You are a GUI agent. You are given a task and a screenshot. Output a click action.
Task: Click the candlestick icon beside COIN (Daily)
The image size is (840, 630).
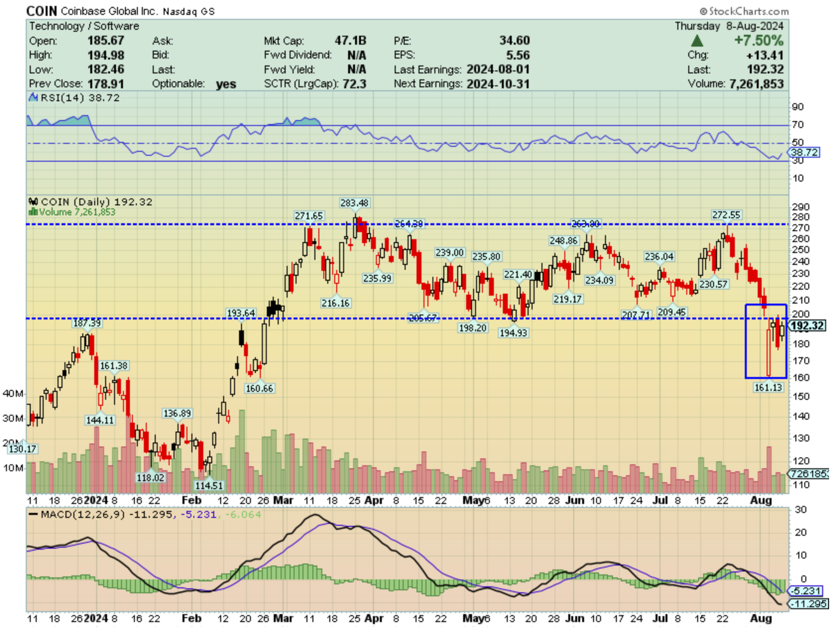click(x=33, y=202)
